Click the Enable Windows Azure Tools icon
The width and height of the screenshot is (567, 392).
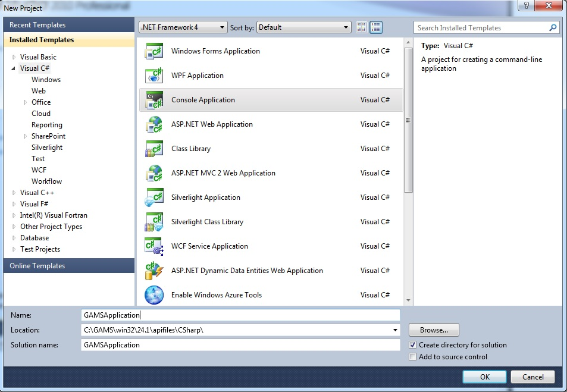[154, 295]
